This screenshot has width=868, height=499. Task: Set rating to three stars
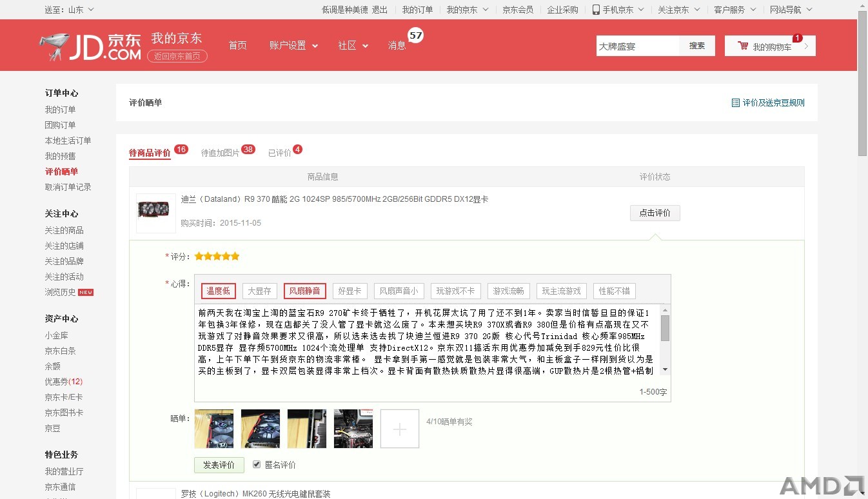coord(217,257)
